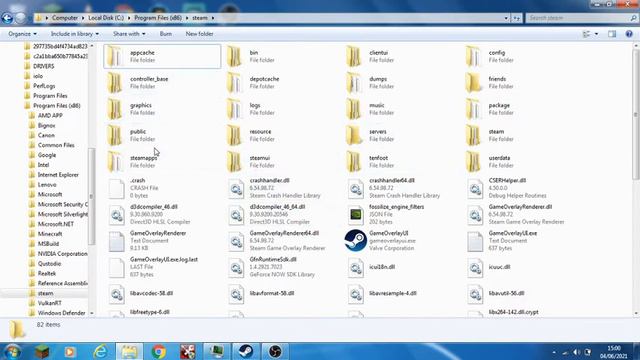Viewport: 640px width, 360px height.
Task: Select the tenfoot folder name
Action: [378, 158]
